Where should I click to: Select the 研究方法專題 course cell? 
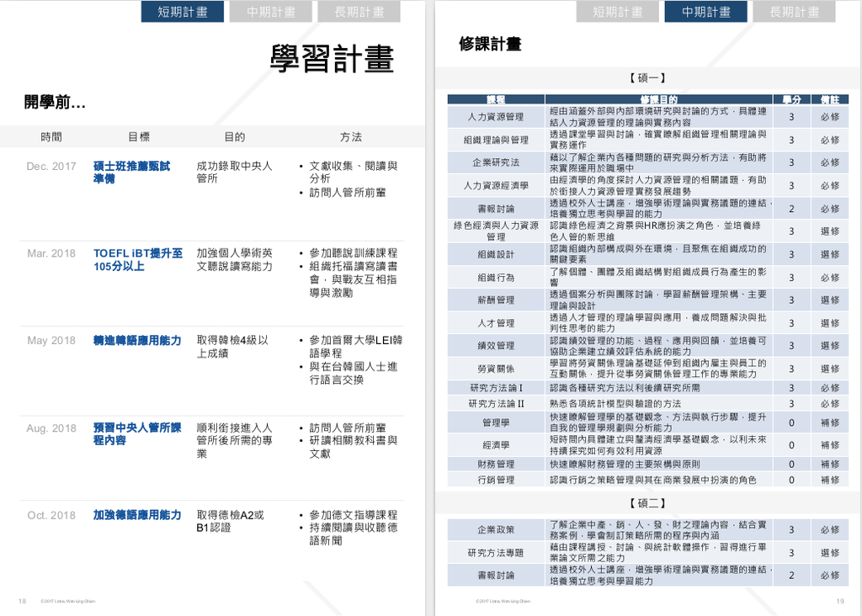coord(496,553)
